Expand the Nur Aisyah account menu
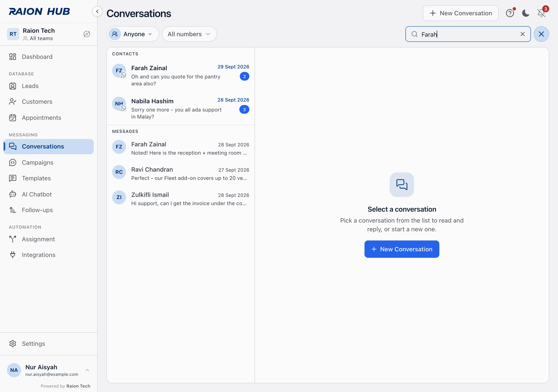Viewport: 558px width, 392px height. click(49, 370)
